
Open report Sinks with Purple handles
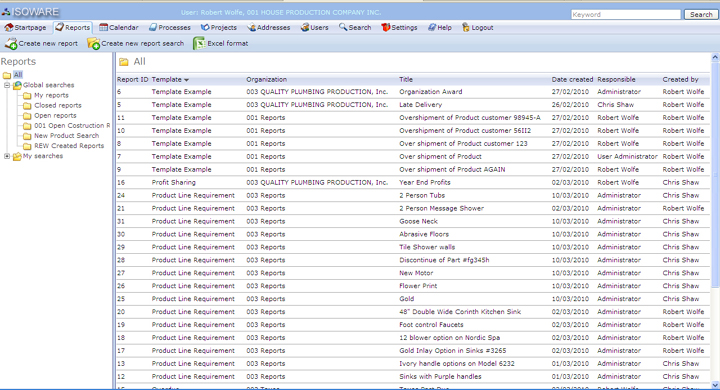[440, 377]
